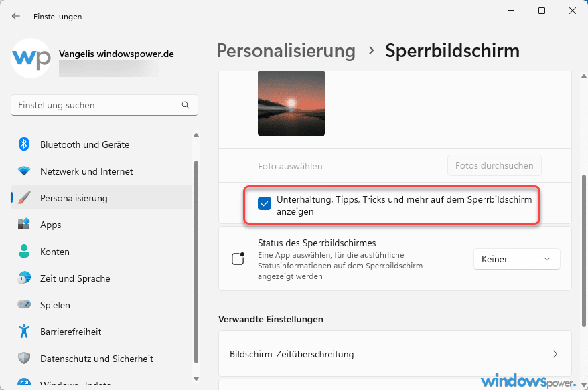The image size is (588, 390).
Task: Uncheck Unterhaltung, Tipps, Tricks checkbox
Action: point(265,203)
